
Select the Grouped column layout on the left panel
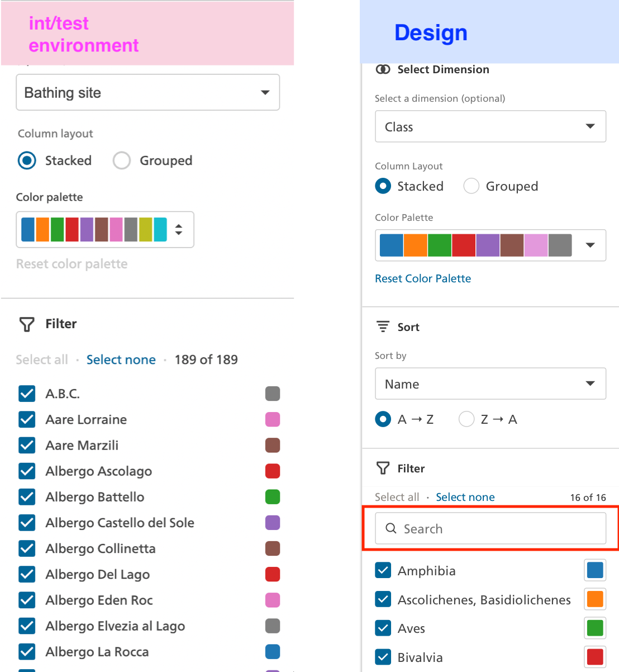coord(121,160)
